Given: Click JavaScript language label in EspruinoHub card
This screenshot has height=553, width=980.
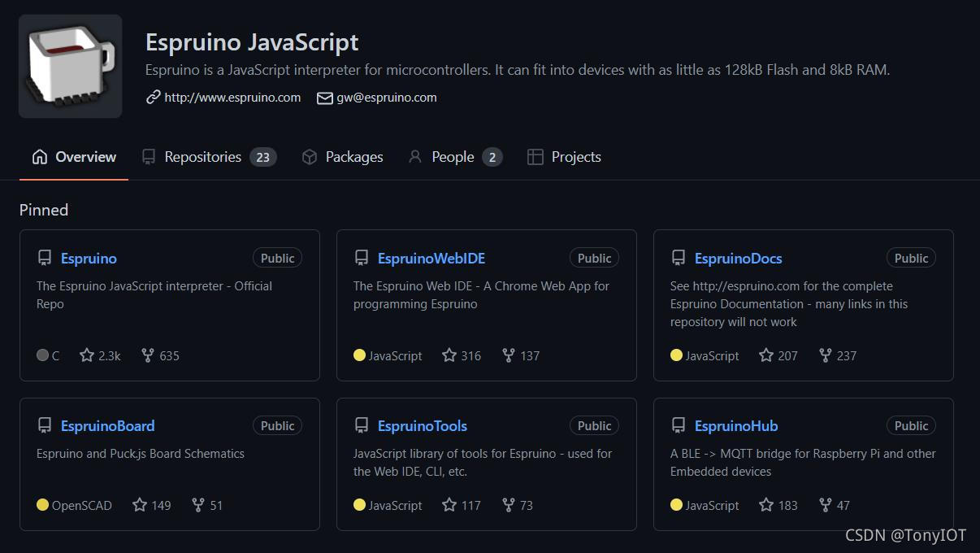Looking at the screenshot, I should click(713, 505).
